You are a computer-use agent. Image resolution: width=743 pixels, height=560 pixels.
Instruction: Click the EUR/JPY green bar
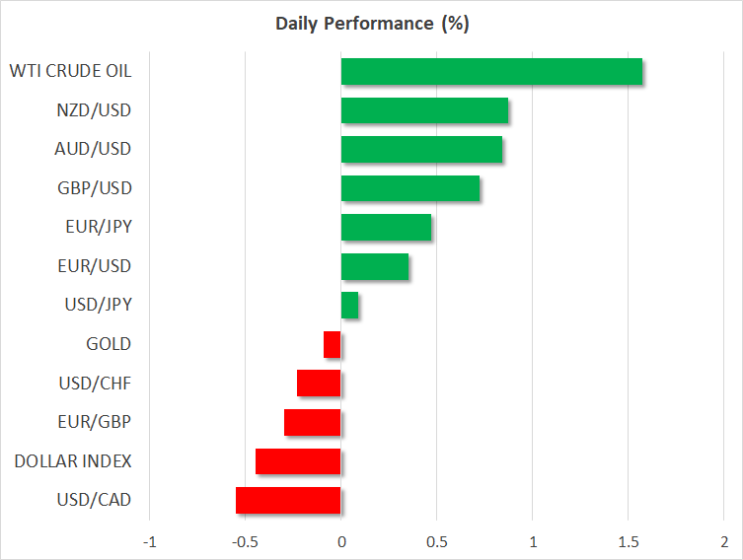386,228
